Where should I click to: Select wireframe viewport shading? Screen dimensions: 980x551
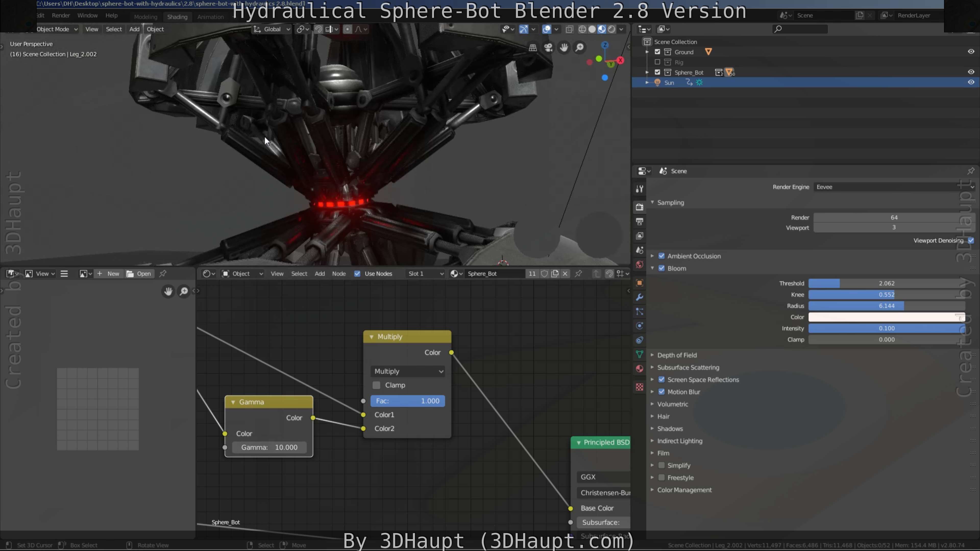582,29
